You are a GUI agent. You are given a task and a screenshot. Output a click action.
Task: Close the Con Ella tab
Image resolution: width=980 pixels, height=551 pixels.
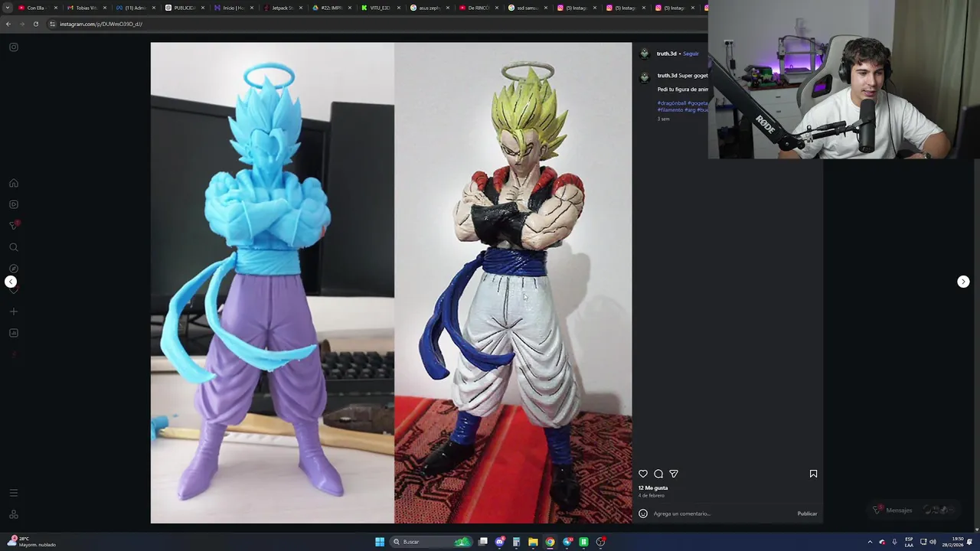tap(56, 8)
